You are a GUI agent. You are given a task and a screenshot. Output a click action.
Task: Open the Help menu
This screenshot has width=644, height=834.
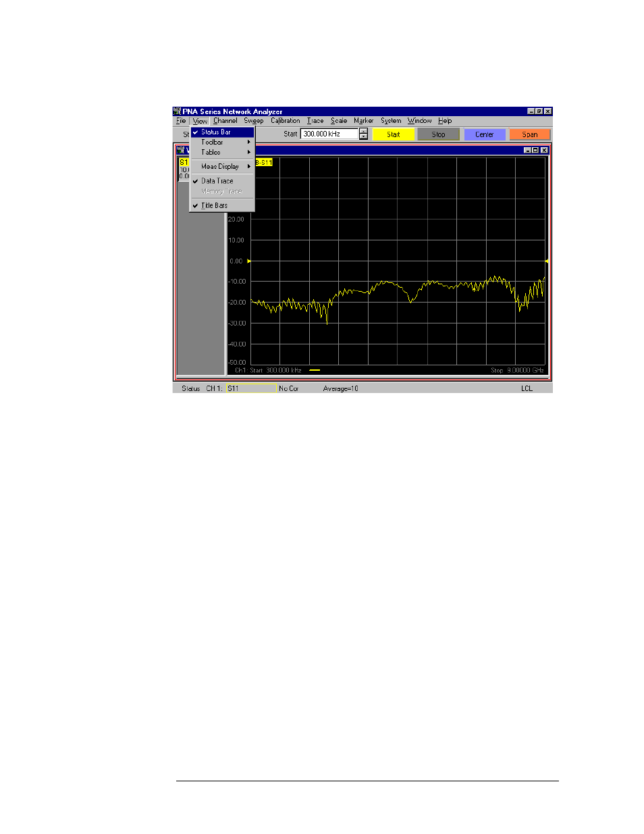pyautogui.click(x=445, y=121)
